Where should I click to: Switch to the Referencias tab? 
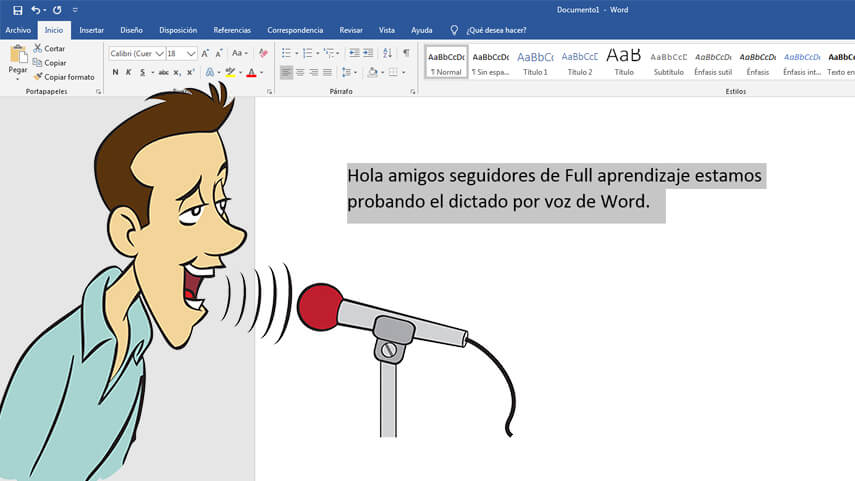click(232, 30)
